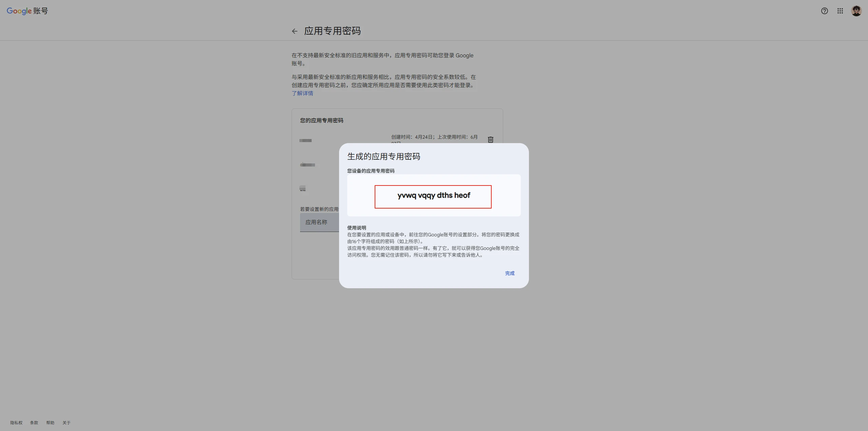Open the 了解详情 link
Viewport: 868px width, 431px height.
[x=302, y=93]
